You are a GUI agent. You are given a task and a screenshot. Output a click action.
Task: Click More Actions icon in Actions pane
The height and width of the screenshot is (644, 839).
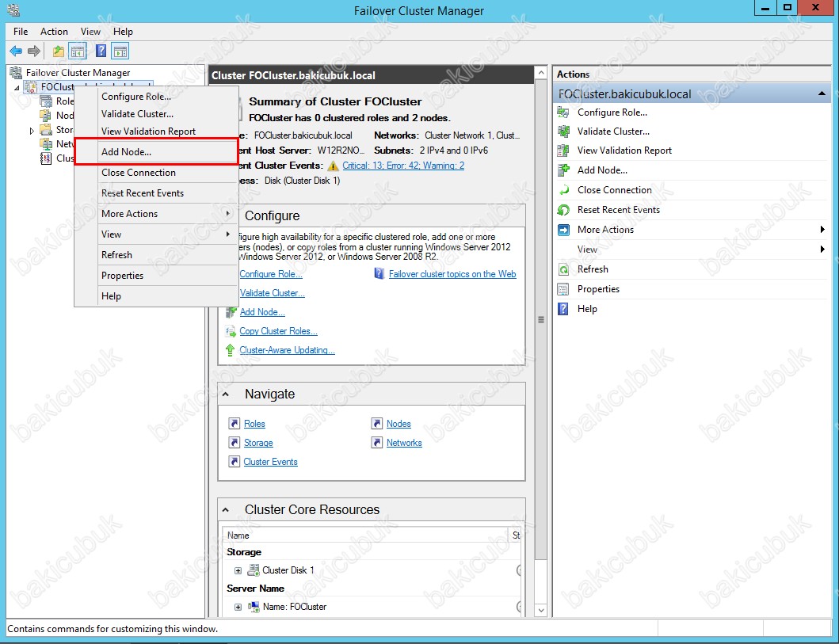(x=563, y=230)
